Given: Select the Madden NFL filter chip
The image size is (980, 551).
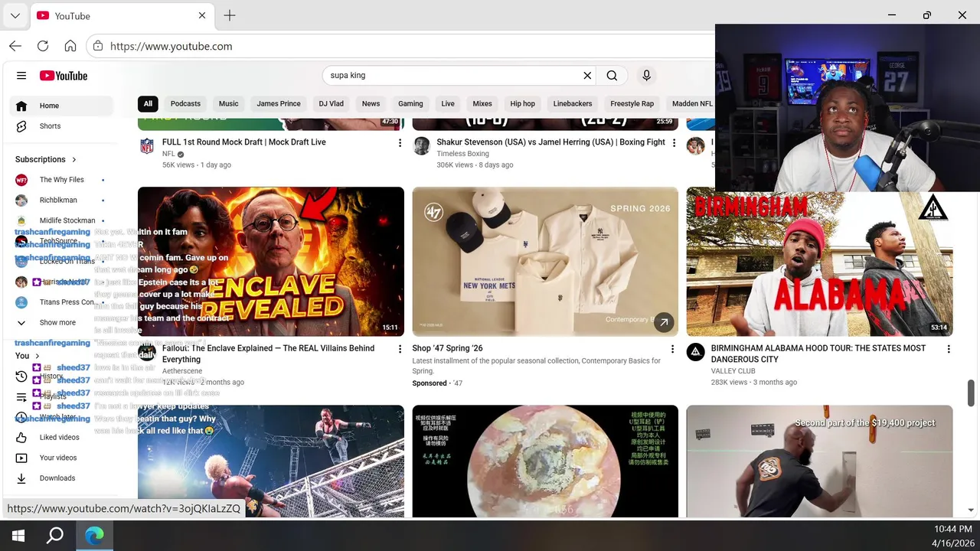Looking at the screenshot, I should pyautogui.click(x=691, y=103).
